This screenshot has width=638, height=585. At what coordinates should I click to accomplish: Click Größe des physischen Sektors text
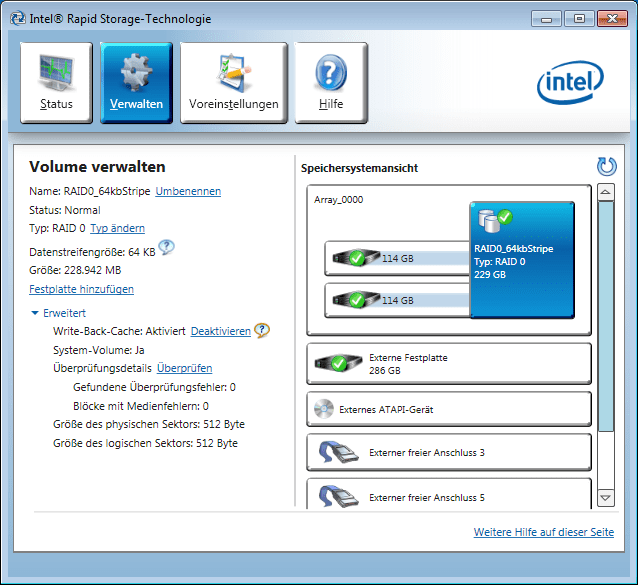coord(149,424)
